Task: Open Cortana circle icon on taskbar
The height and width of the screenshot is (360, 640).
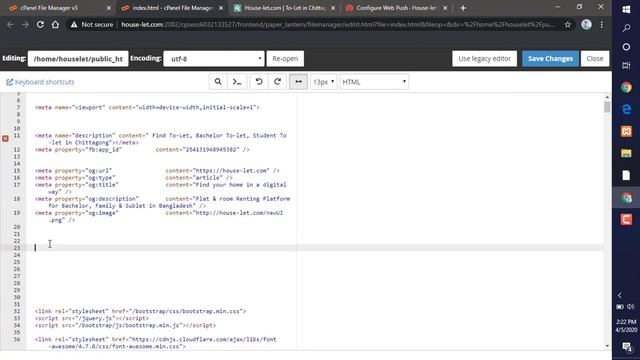Action: [x=626, y=47]
